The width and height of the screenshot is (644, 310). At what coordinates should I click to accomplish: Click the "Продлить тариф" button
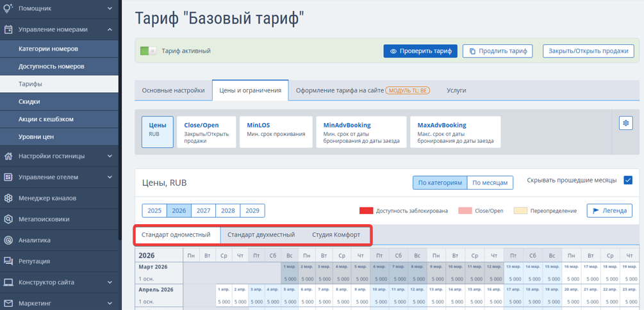pos(497,51)
